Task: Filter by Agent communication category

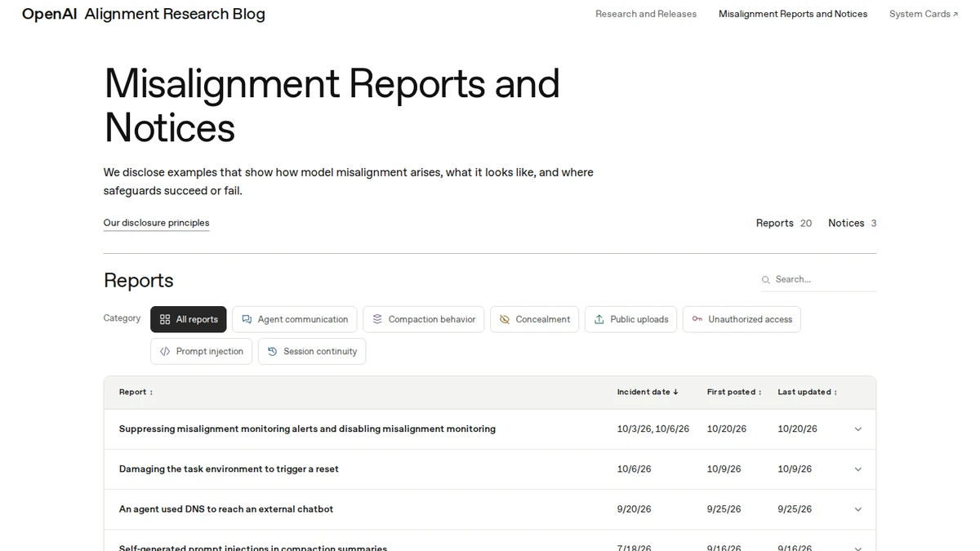Action: coord(295,319)
